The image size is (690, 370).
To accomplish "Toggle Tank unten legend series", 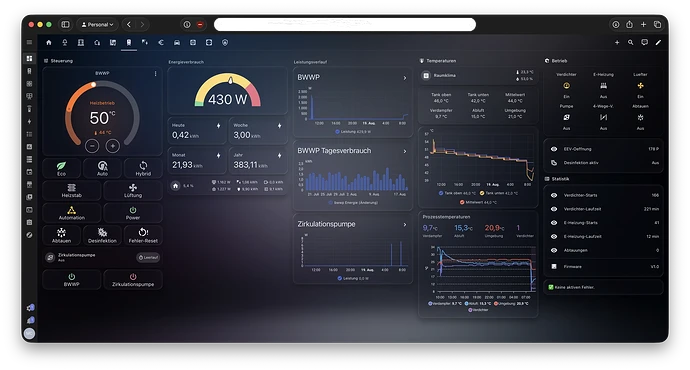I will tap(499, 193).
